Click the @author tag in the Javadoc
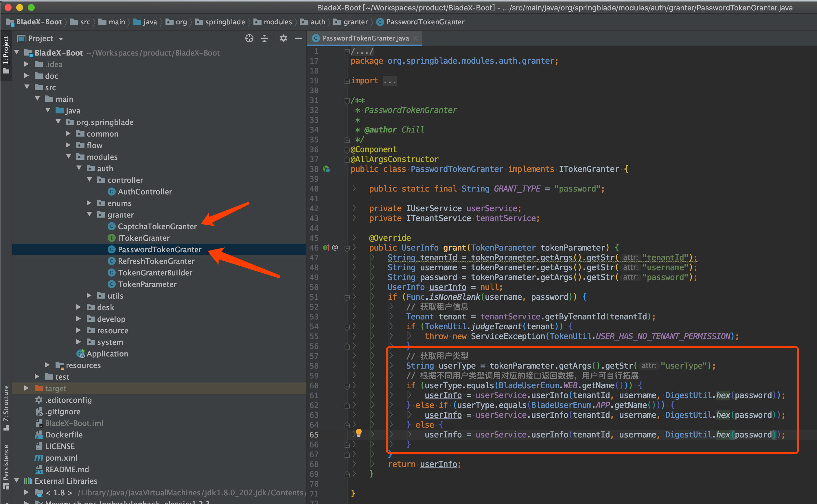 [x=380, y=130]
